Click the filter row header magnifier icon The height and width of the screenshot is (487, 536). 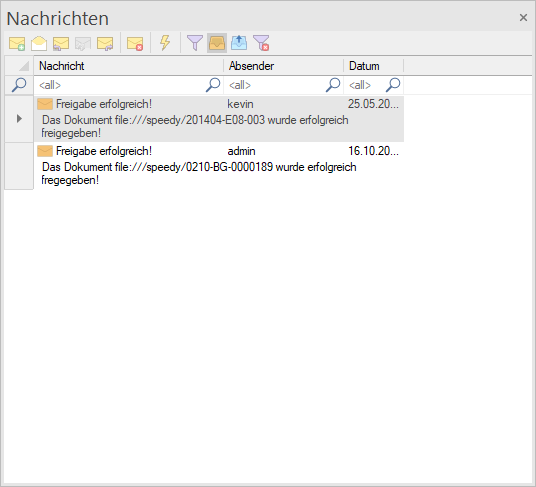[19, 85]
